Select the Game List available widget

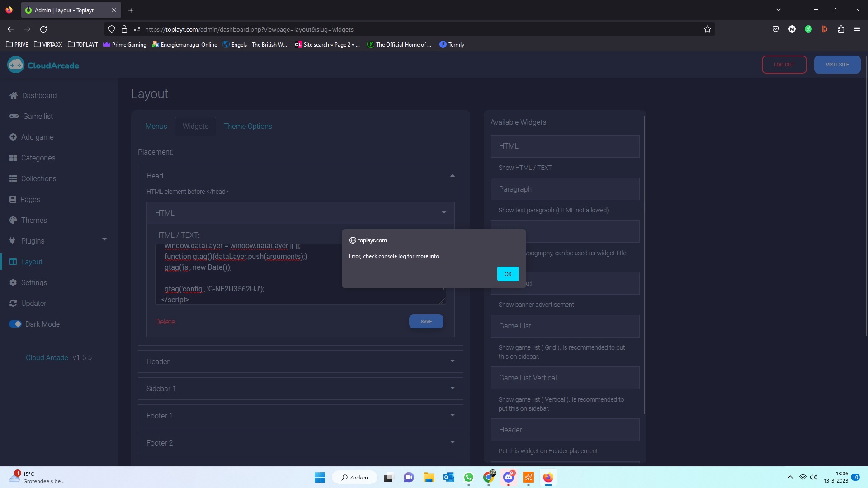[x=565, y=326]
